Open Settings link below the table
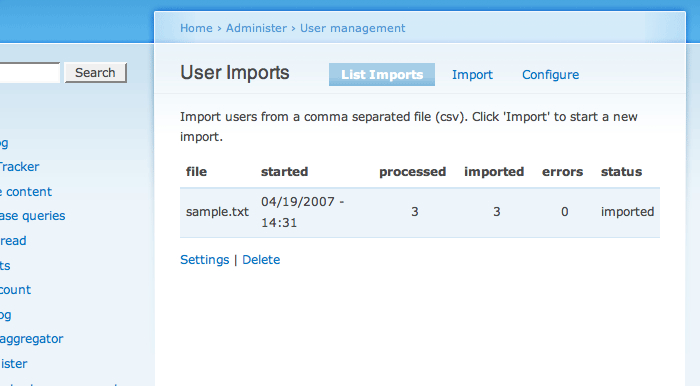 pyautogui.click(x=204, y=260)
